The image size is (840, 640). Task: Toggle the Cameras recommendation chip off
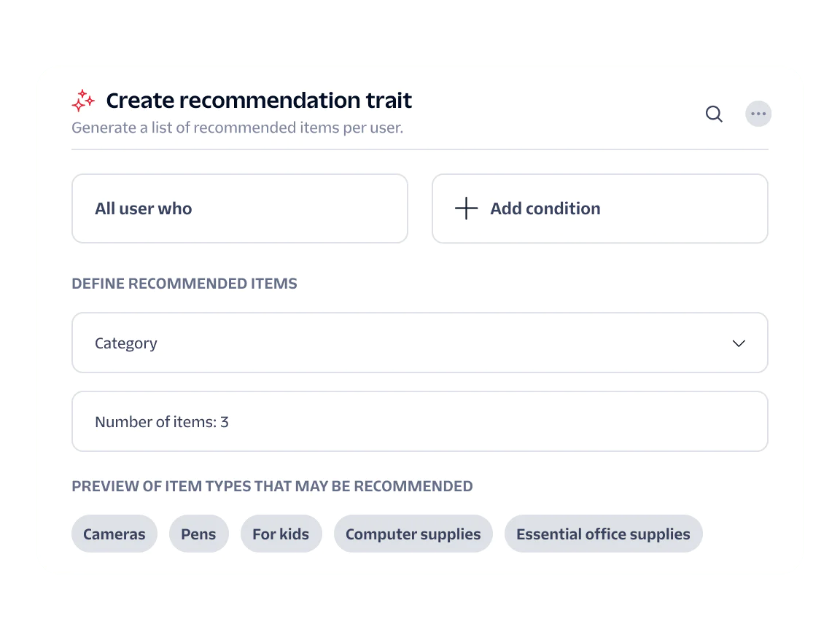[114, 534]
